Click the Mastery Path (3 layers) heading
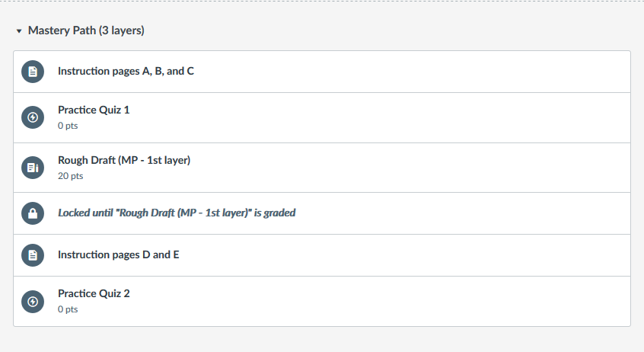Image resolution: width=644 pixels, height=352 pixels. point(86,31)
